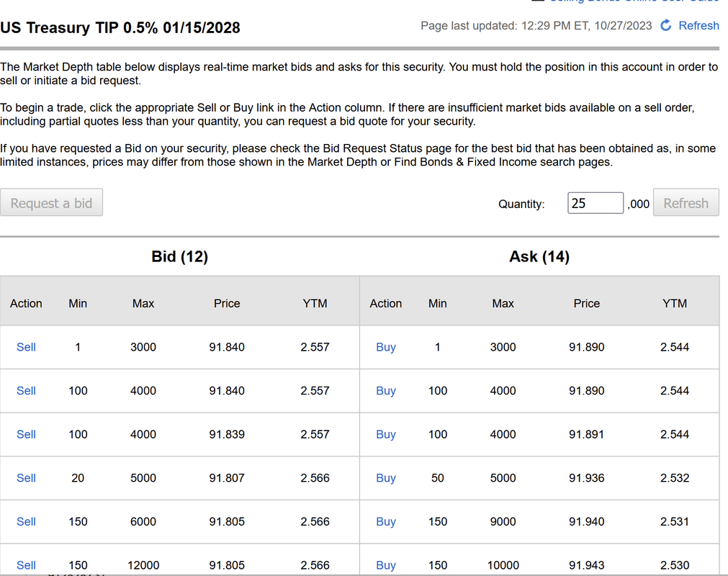
Task: Click the ask Max value 10000
Action: [503, 565]
